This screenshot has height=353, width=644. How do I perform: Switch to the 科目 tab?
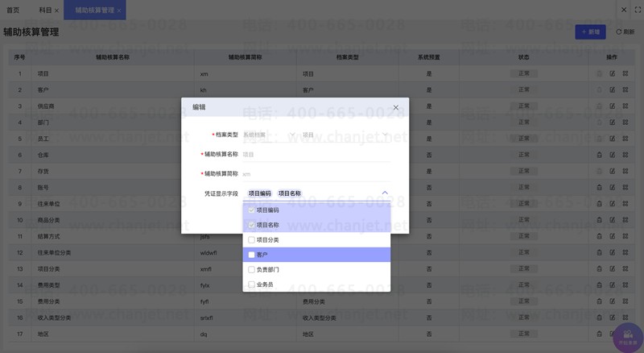pos(45,10)
